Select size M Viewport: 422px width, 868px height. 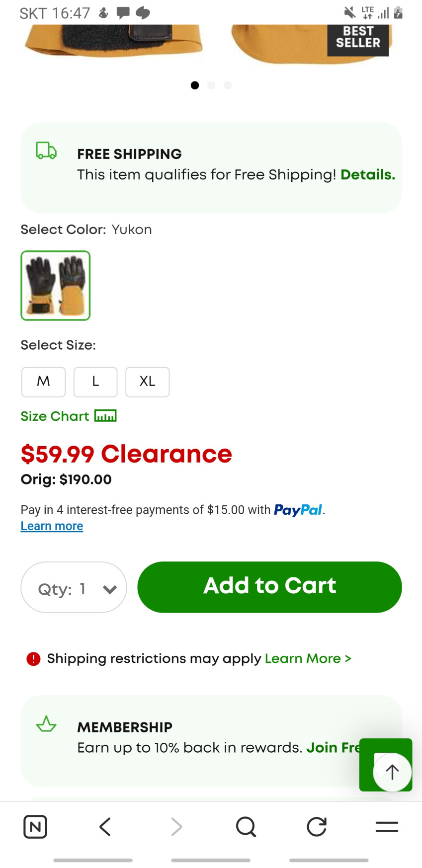coord(43,382)
